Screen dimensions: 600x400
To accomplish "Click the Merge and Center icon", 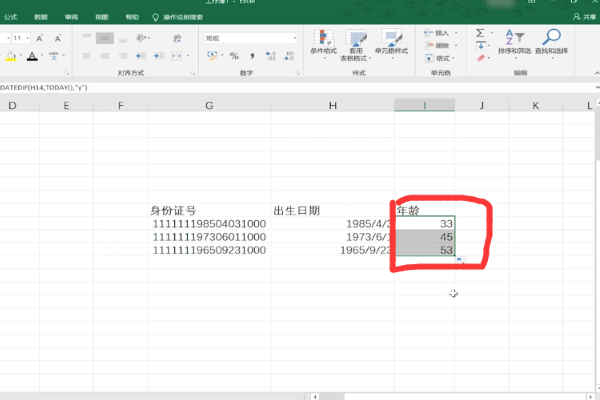I will point(176,56).
